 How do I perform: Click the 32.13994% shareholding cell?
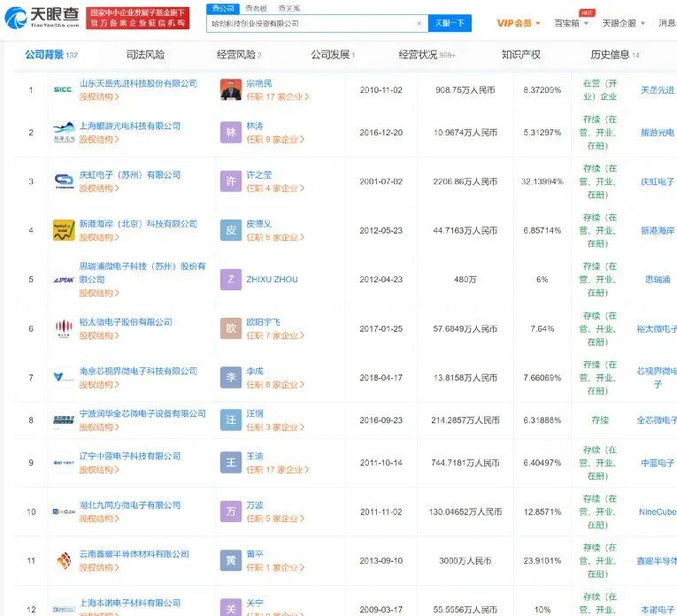click(542, 181)
